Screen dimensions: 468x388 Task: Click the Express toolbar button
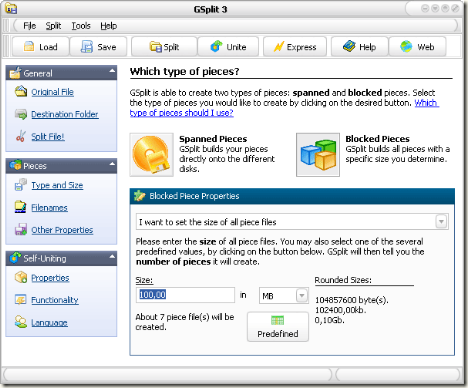295,47
